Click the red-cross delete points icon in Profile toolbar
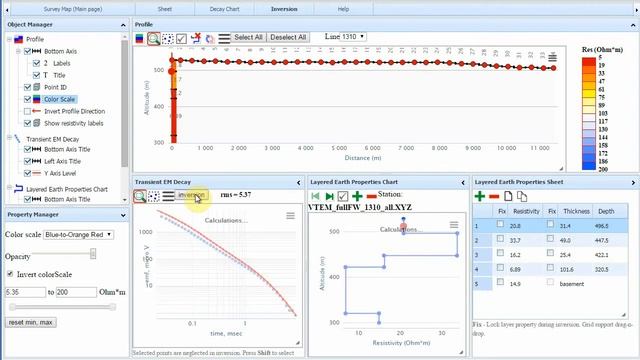The image size is (640, 360). pos(196,38)
